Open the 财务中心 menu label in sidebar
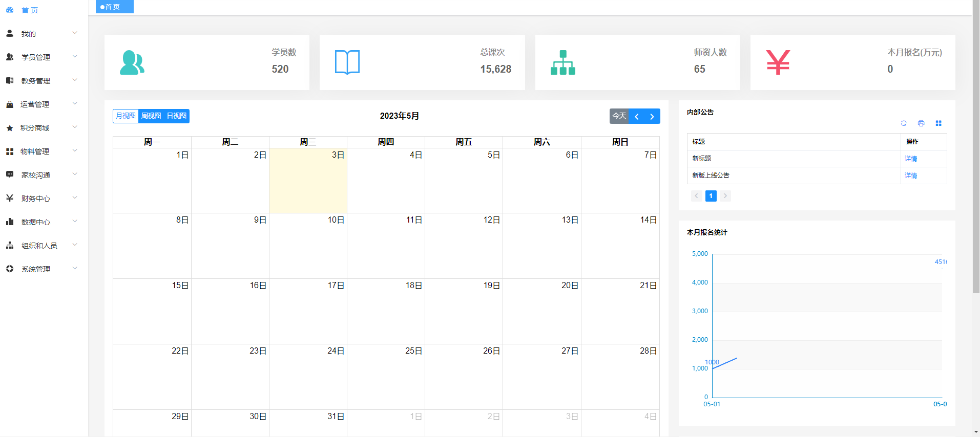Viewport: 980px width, 437px height. pyautogui.click(x=36, y=199)
